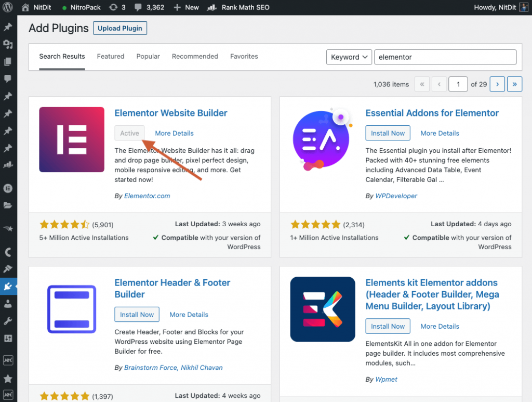532x402 pixels.
Task: Switch to the Popular tab
Action: click(148, 56)
